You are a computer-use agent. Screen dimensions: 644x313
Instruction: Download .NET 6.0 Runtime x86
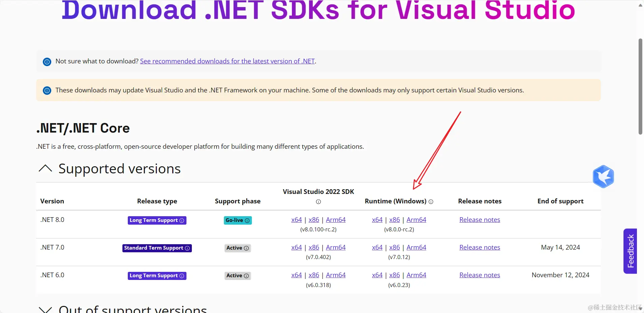(x=394, y=275)
